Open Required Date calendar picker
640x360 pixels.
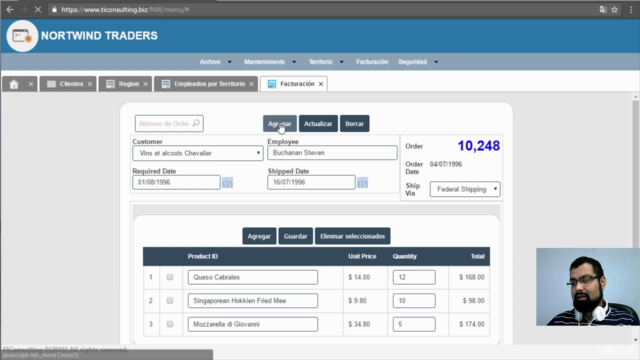227,182
